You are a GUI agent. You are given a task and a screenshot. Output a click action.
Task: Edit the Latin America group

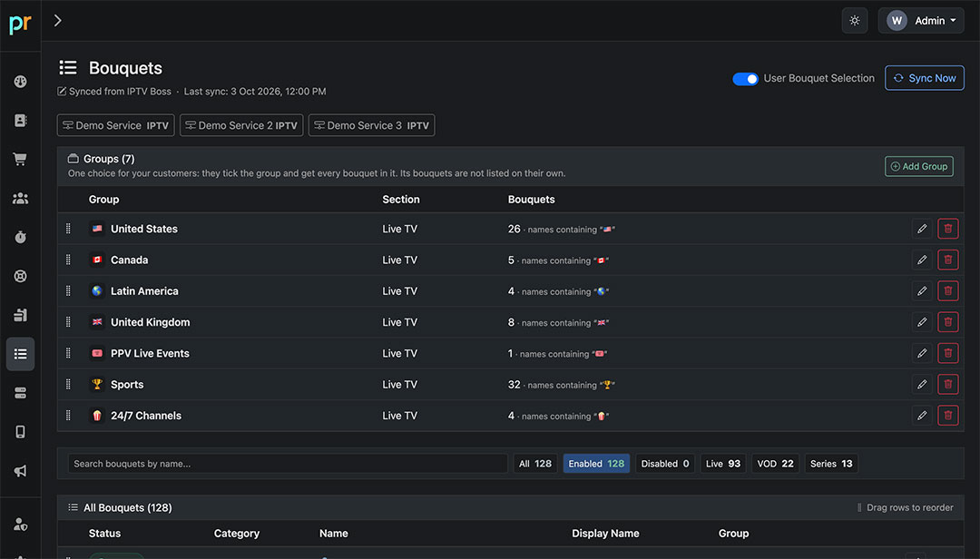tap(922, 290)
